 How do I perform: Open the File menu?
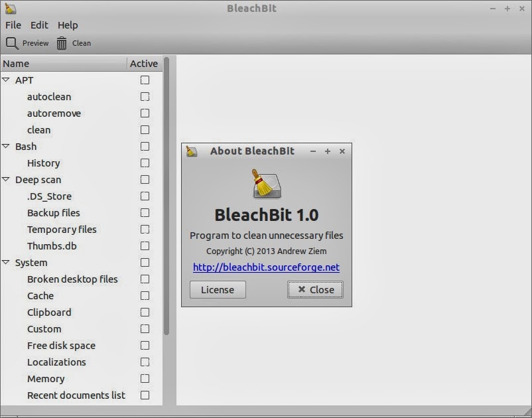click(x=13, y=25)
